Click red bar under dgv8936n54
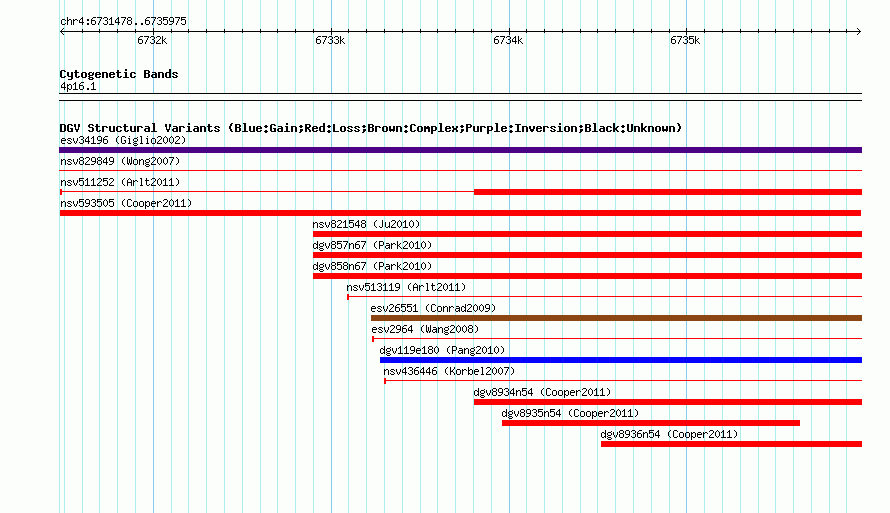 pyautogui.click(x=732, y=444)
